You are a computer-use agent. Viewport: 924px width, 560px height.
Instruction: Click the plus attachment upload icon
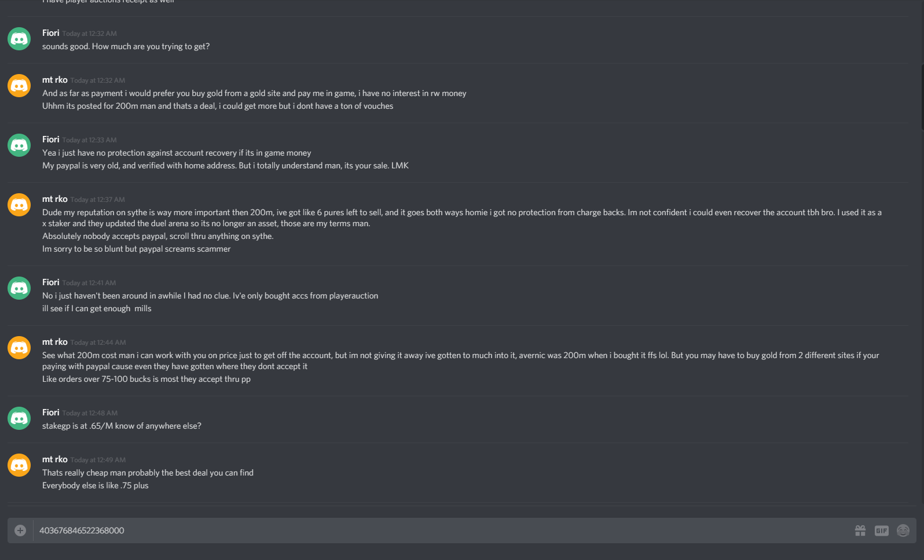(20, 530)
